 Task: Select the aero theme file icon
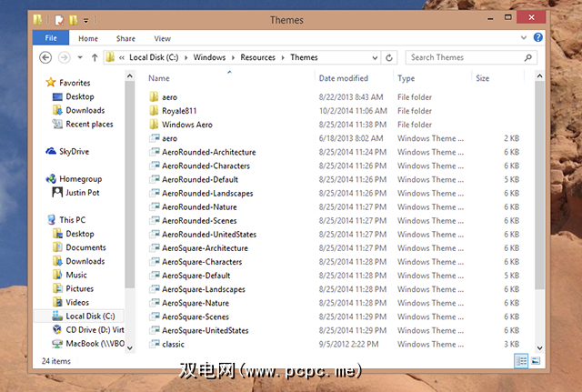pos(154,138)
